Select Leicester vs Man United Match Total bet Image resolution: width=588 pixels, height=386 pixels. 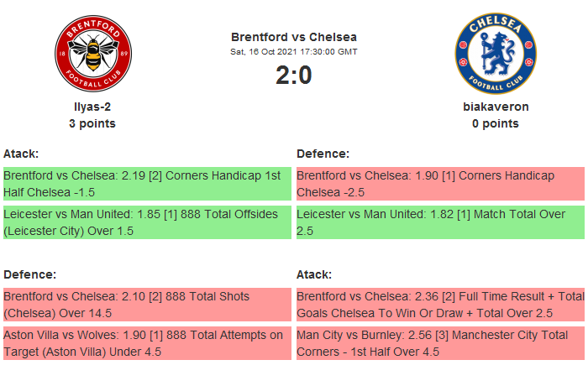[439, 222]
